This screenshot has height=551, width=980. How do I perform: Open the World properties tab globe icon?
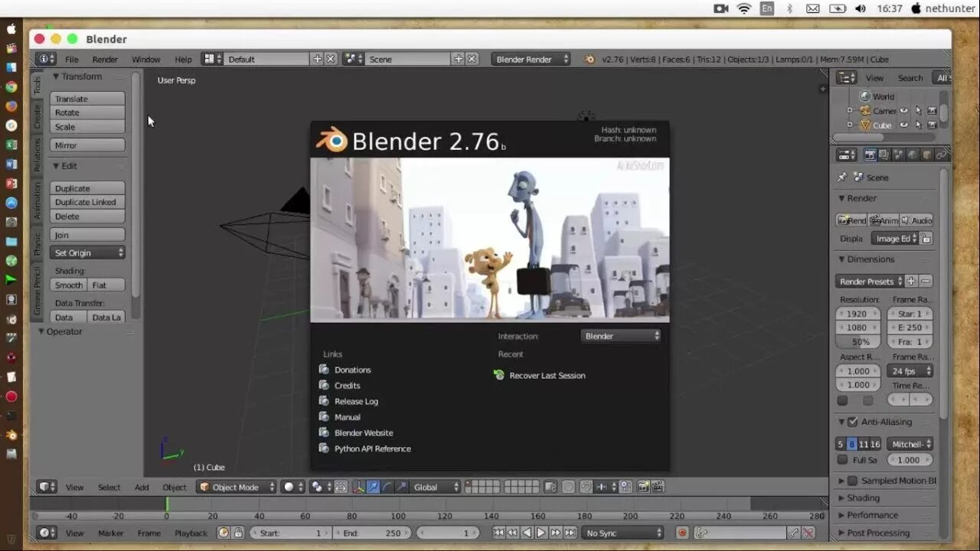pos(912,155)
